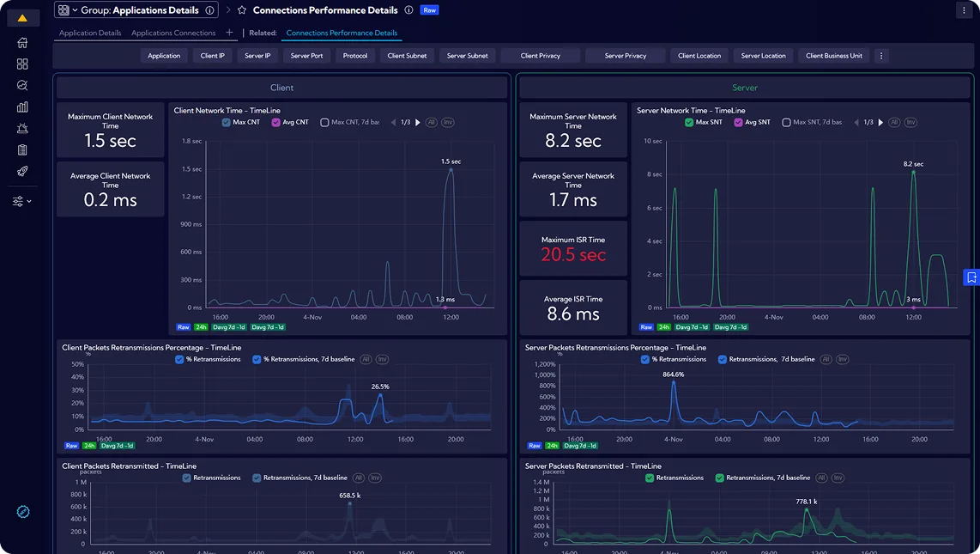The image size is (980, 554).
Task: Click the Server Port filter button
Action: (306, 56)
